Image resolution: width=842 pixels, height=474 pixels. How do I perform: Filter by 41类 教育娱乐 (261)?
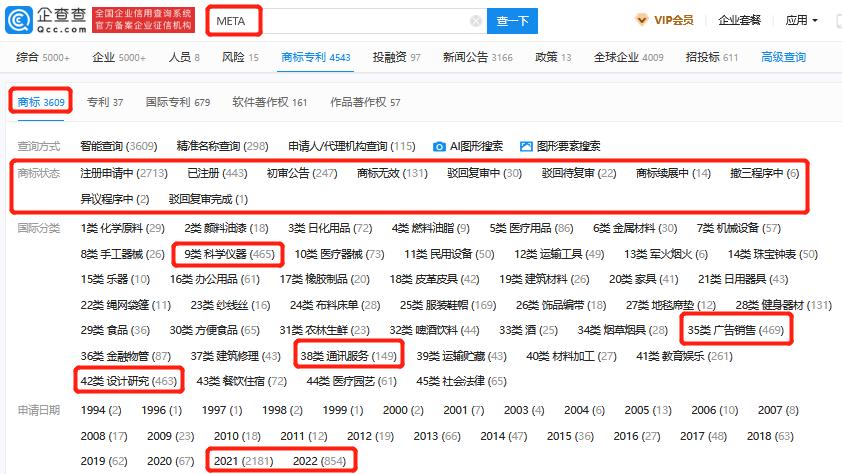[x=685, y=356]
